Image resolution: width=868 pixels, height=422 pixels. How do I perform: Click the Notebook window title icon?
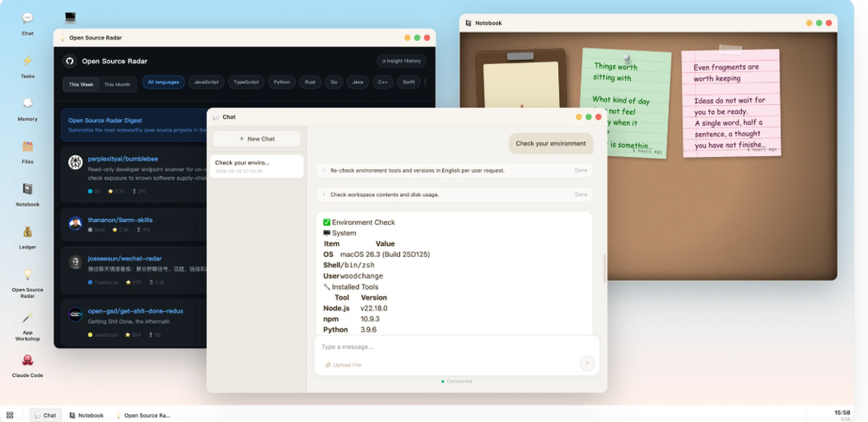(469, 23)
